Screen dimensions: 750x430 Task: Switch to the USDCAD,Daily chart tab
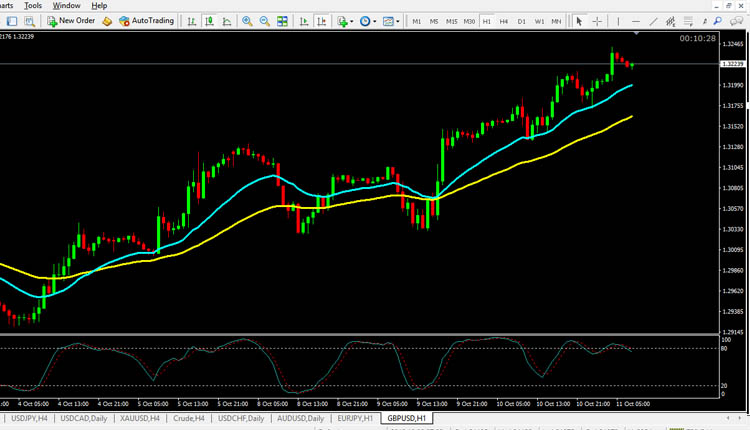(x=84, y=418)
